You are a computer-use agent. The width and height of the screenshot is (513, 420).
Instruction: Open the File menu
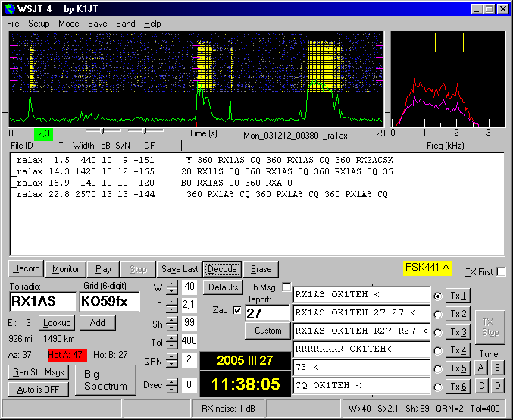pyautogui.click(x=13, y=24)
